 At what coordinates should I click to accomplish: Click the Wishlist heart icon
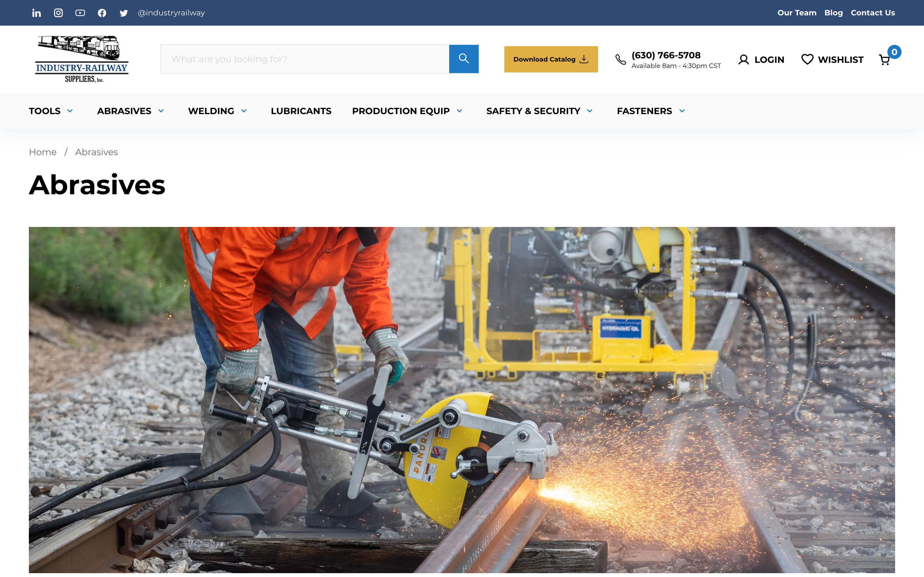[807, 60]
